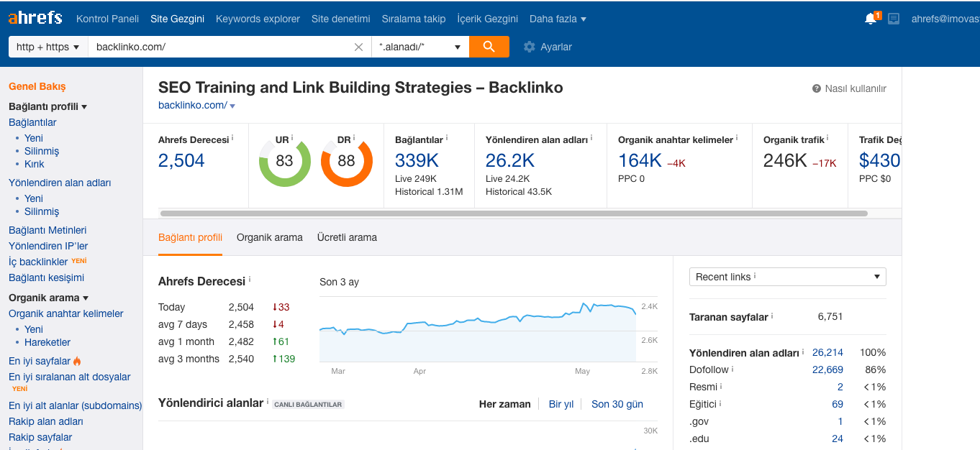This screenshot has height=450, width=980.
Task: Open the Organik anahtar kelimeler sidebar link
Action: 66,313
